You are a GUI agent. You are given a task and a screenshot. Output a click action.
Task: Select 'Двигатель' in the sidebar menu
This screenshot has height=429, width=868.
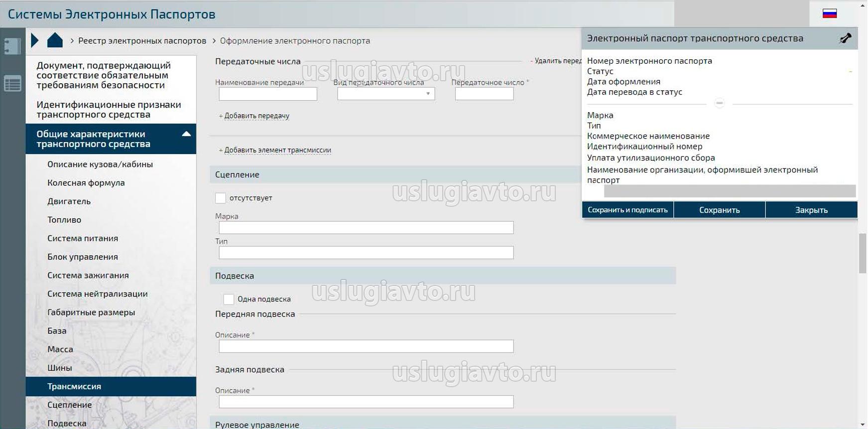point(69,201)
